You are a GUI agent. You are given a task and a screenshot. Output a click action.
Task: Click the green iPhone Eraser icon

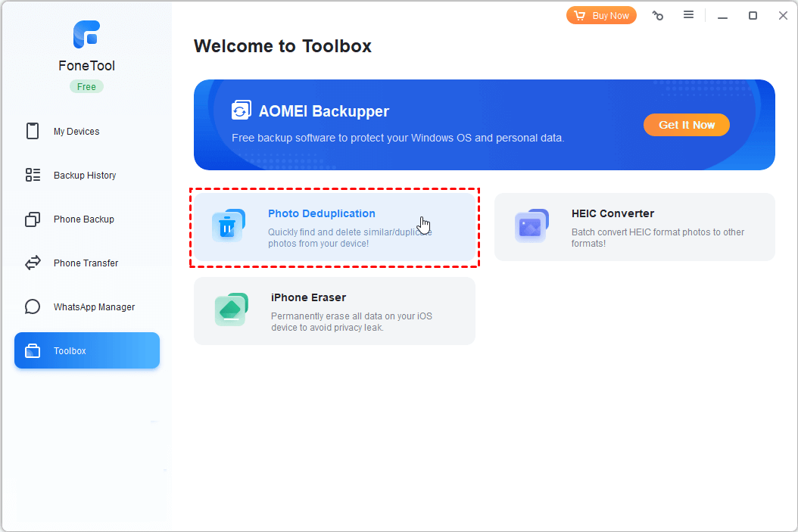(x=230, y=310)
